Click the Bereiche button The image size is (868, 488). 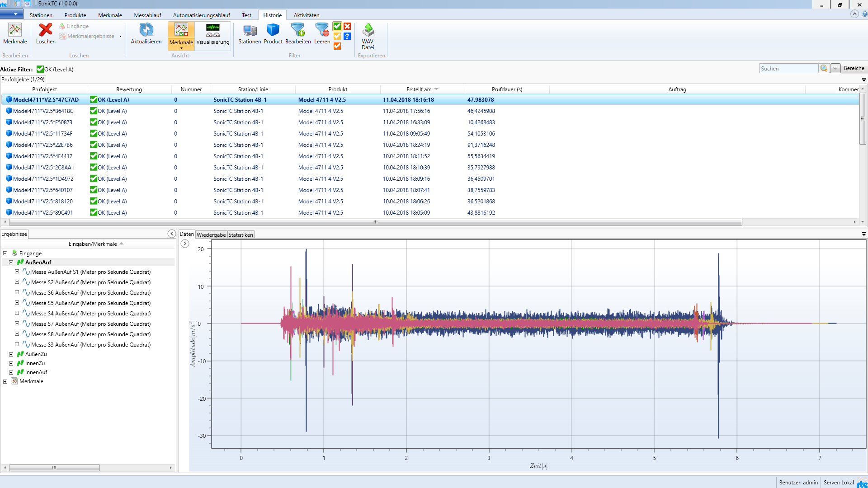(854, 68)
